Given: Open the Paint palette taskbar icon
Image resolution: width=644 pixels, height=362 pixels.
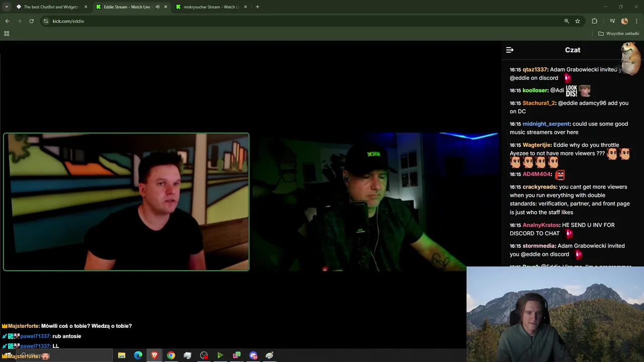Looking at the screenshot, I should (x=270, y=355).
